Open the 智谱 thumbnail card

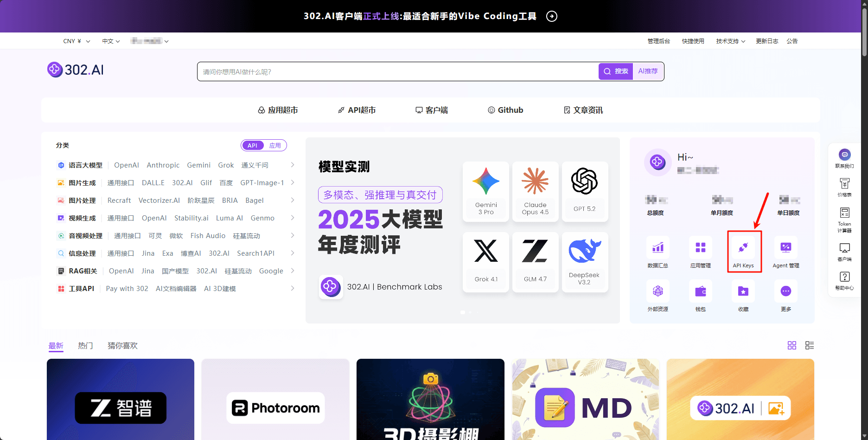point(121,399)
